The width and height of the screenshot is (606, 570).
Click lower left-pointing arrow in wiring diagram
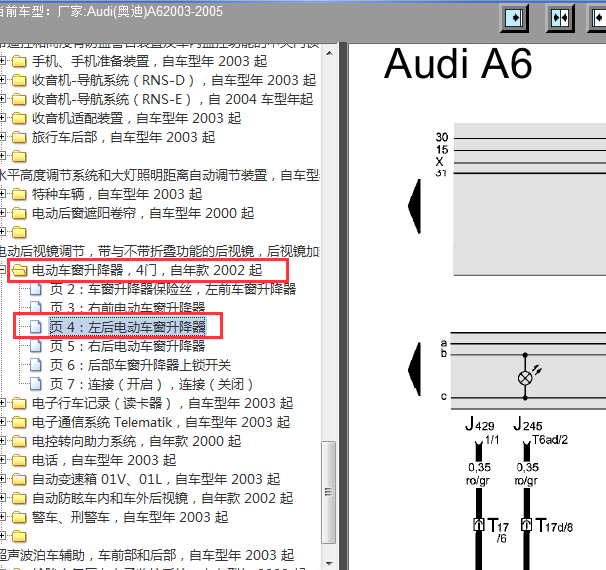pos(414,369)
